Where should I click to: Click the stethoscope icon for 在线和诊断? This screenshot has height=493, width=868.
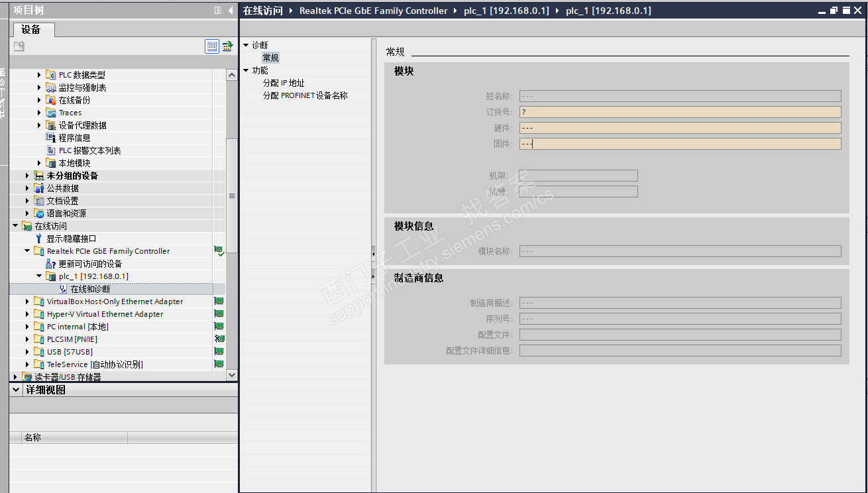coord(63,289)
